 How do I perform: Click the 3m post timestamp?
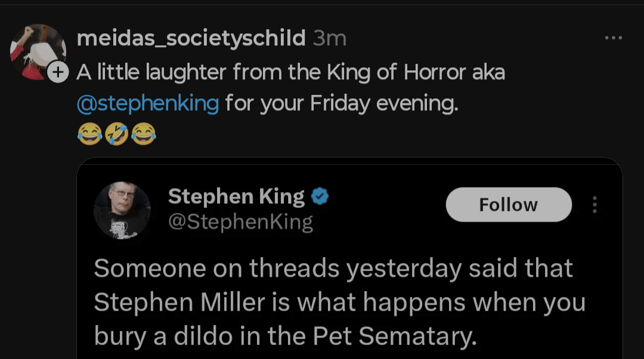point(329,39)
